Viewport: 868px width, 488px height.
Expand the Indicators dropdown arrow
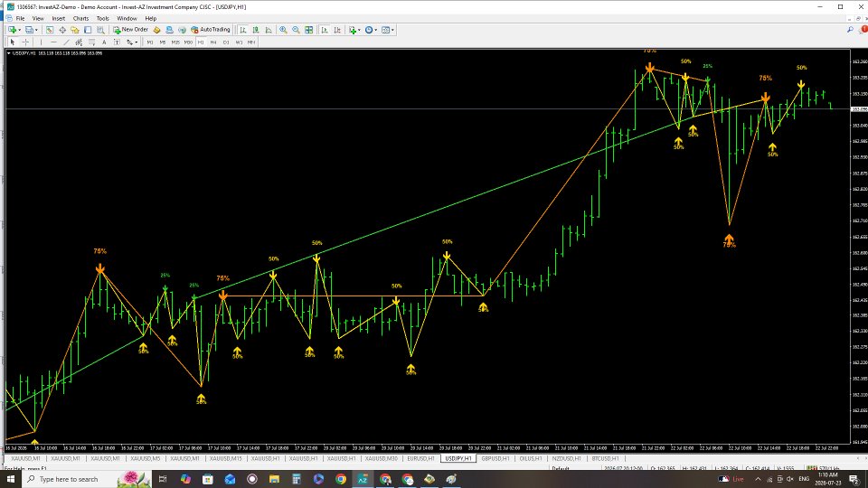[359, 30]
